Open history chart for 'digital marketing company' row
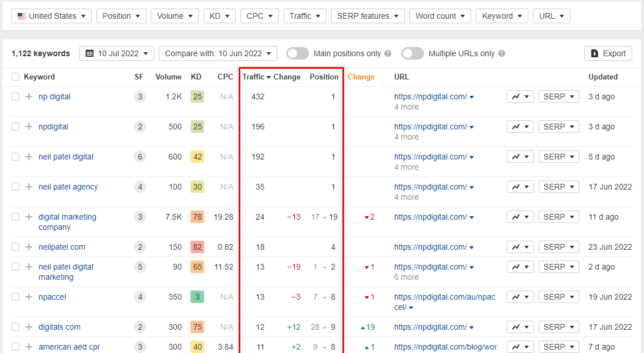 pos(520,217)
